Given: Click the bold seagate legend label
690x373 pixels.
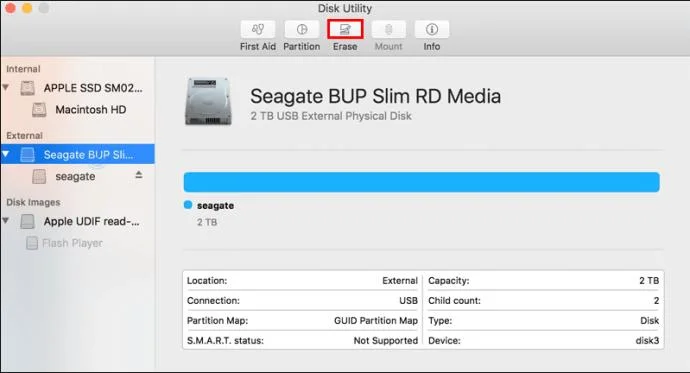Looking at the screenshot, I should click(215, 205).
